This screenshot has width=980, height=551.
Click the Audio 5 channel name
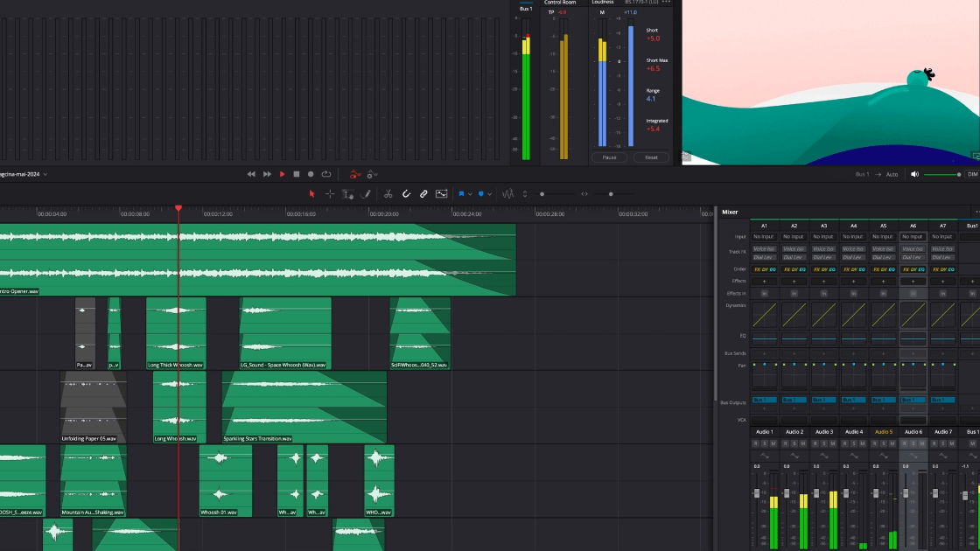[x=883, y=432]
